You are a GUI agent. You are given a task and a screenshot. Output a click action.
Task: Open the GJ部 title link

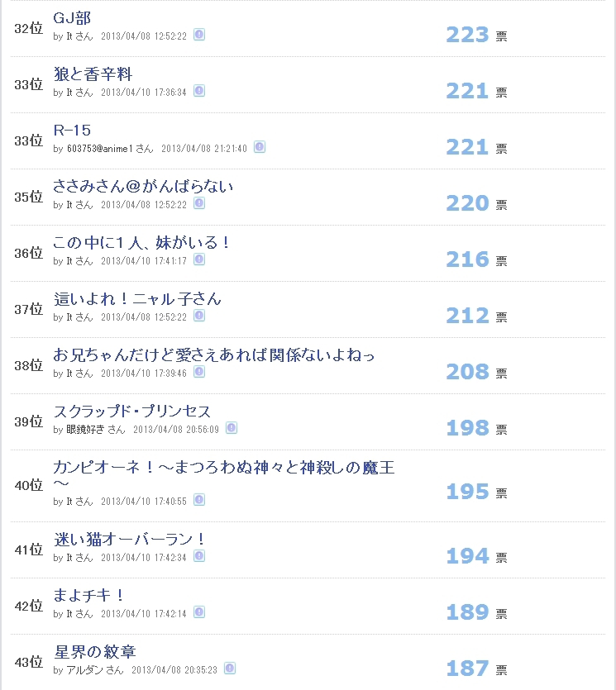coord(72,18)
